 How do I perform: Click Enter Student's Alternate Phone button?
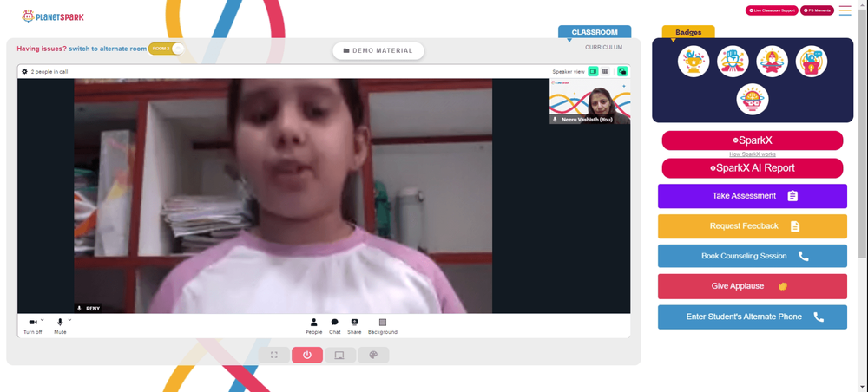753,317
